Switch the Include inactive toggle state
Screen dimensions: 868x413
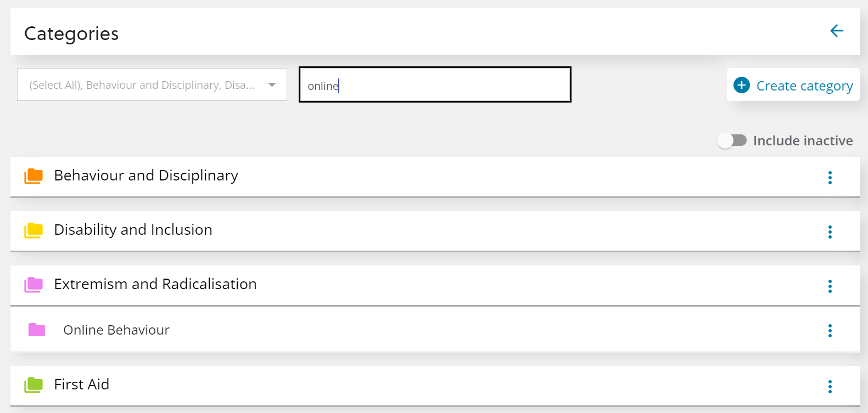click(732, 140)
